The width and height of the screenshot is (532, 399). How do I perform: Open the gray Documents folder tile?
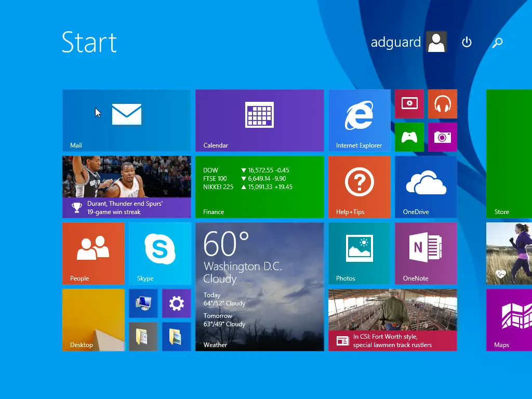point(143,336)
